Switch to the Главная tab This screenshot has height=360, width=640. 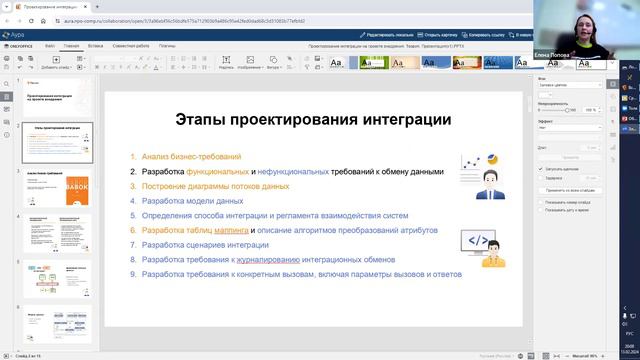(71, 46)
